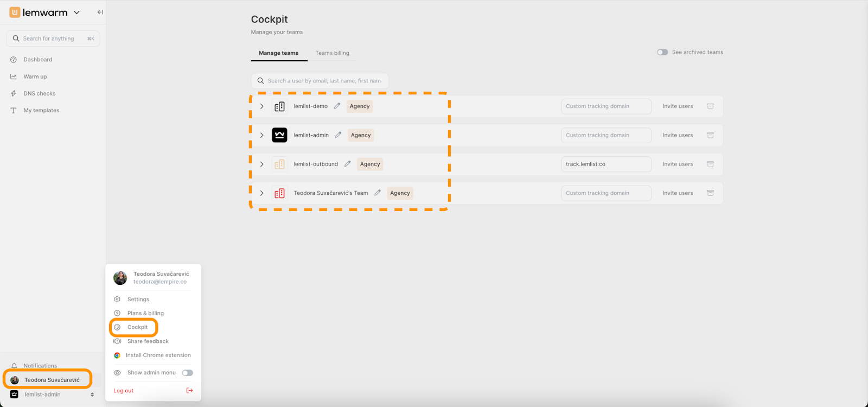Click the Log out arrow icon
The height and width of the screenshot is (407, 868).
189,391
